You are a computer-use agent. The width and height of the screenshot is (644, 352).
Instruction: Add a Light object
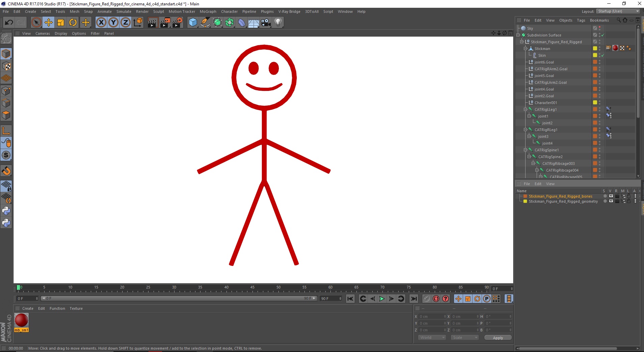[278, 23]
